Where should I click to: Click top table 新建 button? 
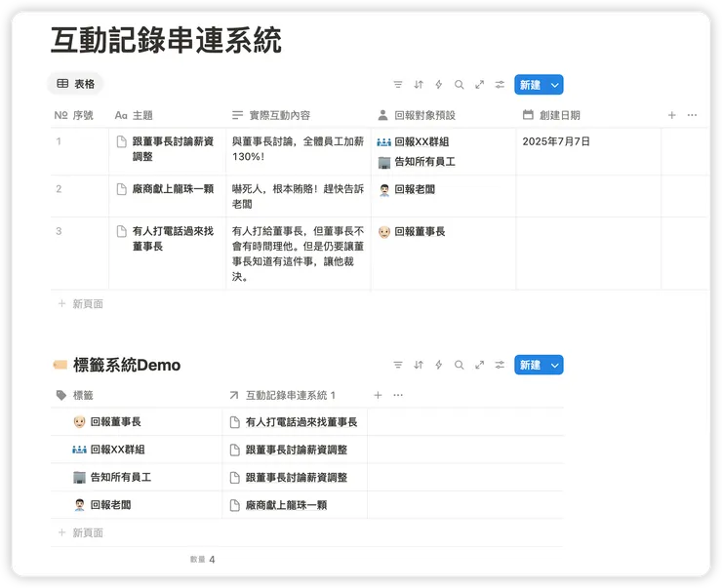(530, 85)
